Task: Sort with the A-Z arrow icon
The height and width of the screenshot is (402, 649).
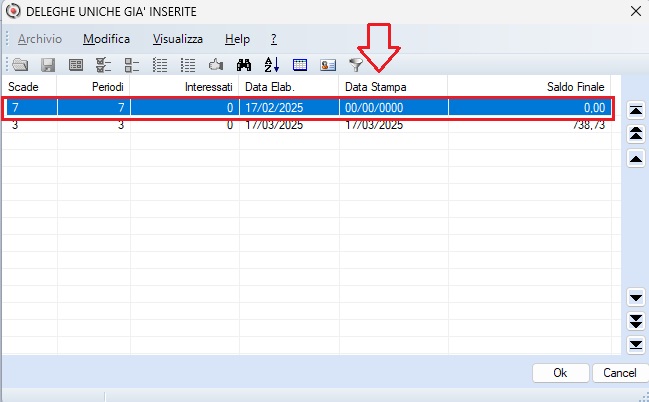Action: pyautogui.click(x=272, y=65)
